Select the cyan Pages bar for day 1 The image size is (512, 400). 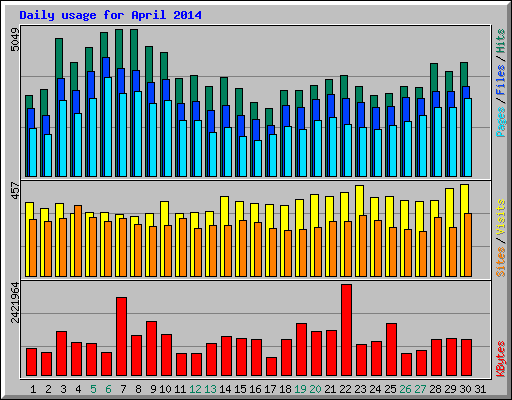33,152
